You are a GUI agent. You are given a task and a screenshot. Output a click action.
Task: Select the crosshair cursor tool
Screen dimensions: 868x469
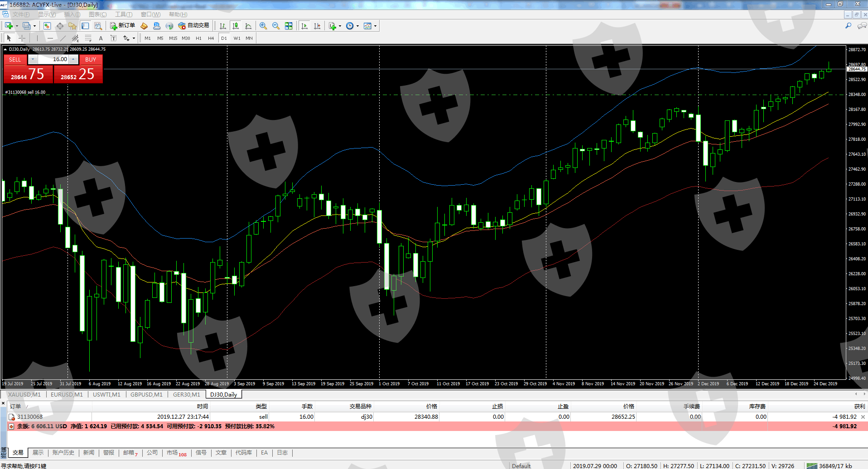[22, 38]
